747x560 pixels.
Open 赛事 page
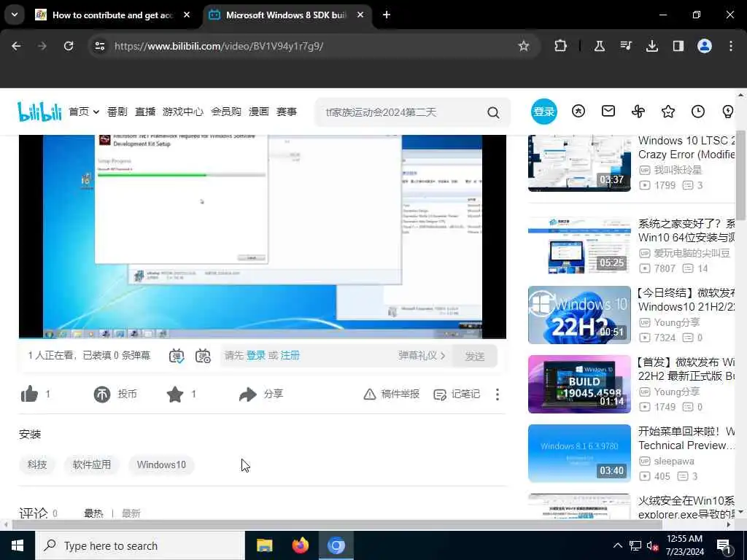tap(287, 112)
